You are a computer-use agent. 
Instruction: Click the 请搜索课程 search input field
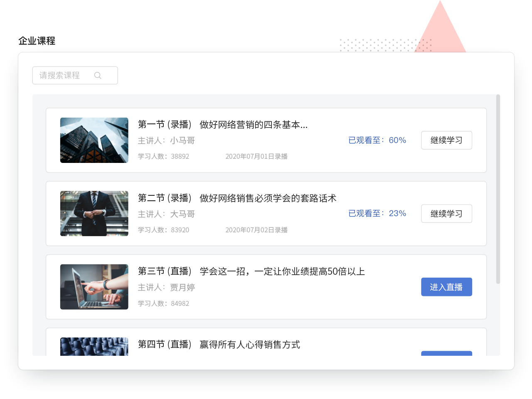(62, 75)
